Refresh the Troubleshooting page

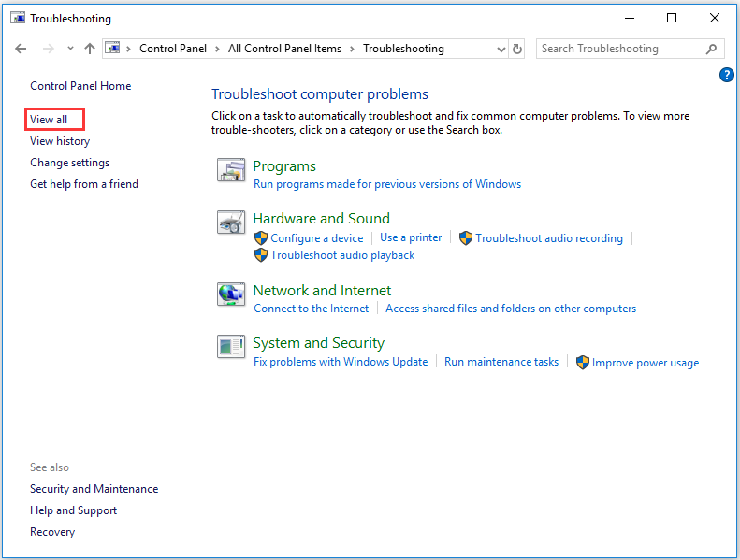[517, 49]
